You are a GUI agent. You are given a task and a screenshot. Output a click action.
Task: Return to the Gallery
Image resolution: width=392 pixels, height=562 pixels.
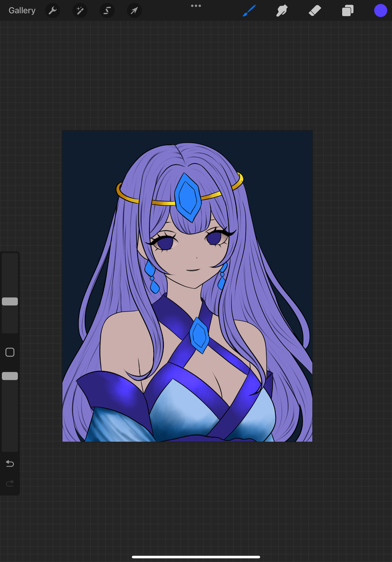[x=22, y=10]
